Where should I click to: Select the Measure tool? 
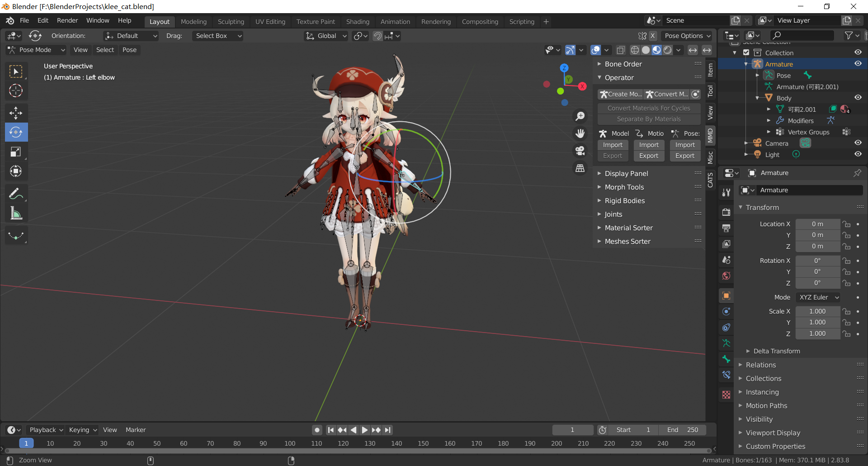click(x=16, y=214)
